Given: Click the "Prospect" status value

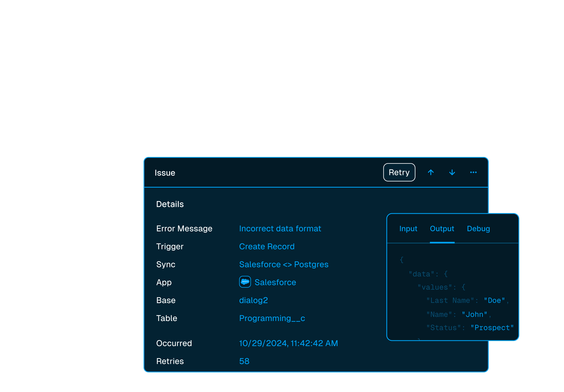Looking at the screenshot, I should click(x=492, y=328).
